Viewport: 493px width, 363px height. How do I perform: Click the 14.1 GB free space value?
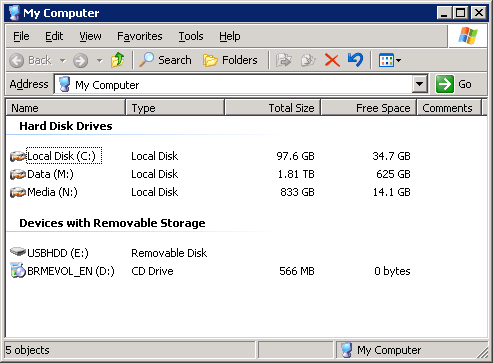click(x=391, y=192)
